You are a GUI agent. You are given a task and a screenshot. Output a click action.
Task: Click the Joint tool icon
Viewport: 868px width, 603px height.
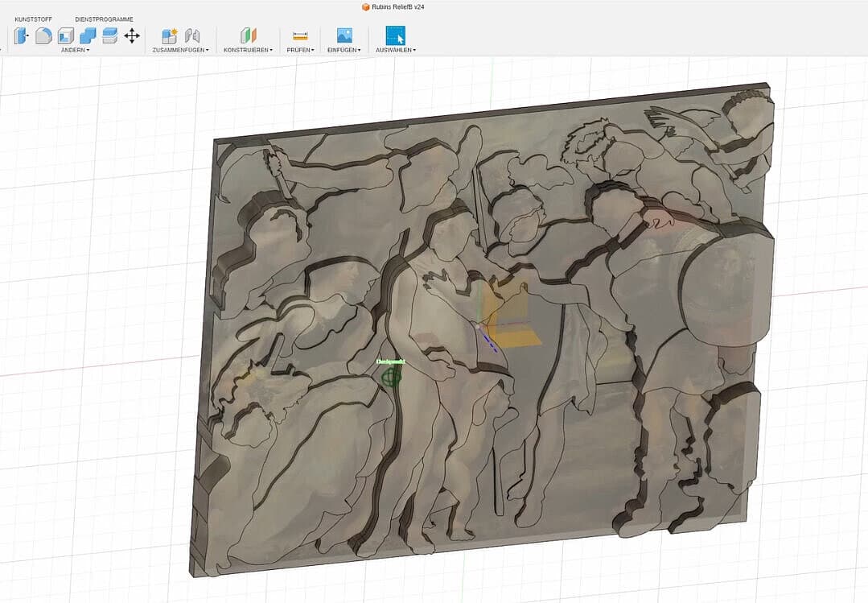pos(192,35)
